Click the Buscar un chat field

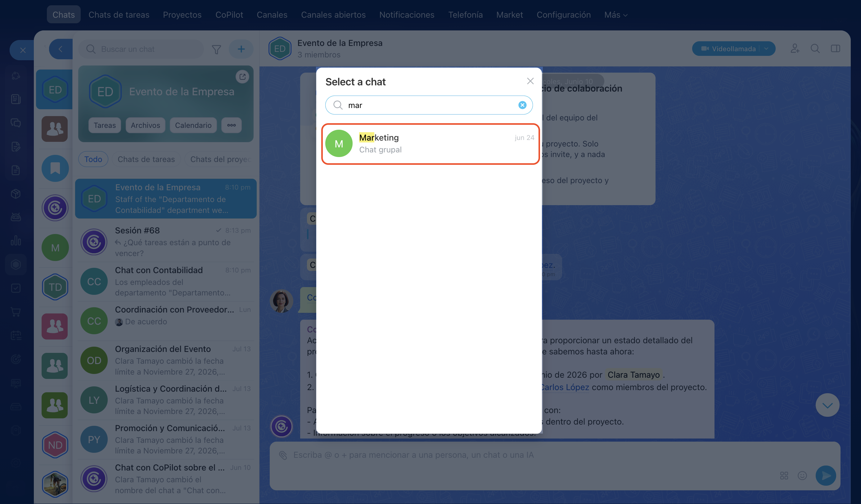tap(141, 49)
